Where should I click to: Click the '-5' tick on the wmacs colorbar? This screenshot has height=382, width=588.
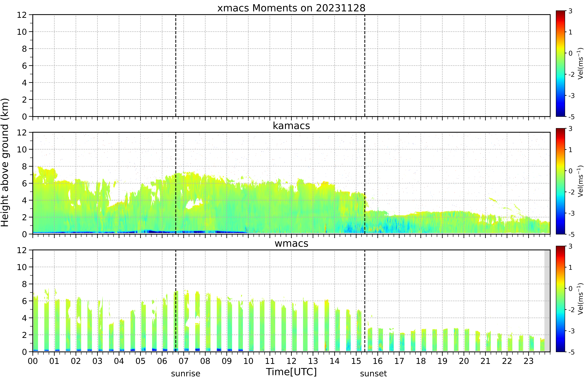(571, 352)
